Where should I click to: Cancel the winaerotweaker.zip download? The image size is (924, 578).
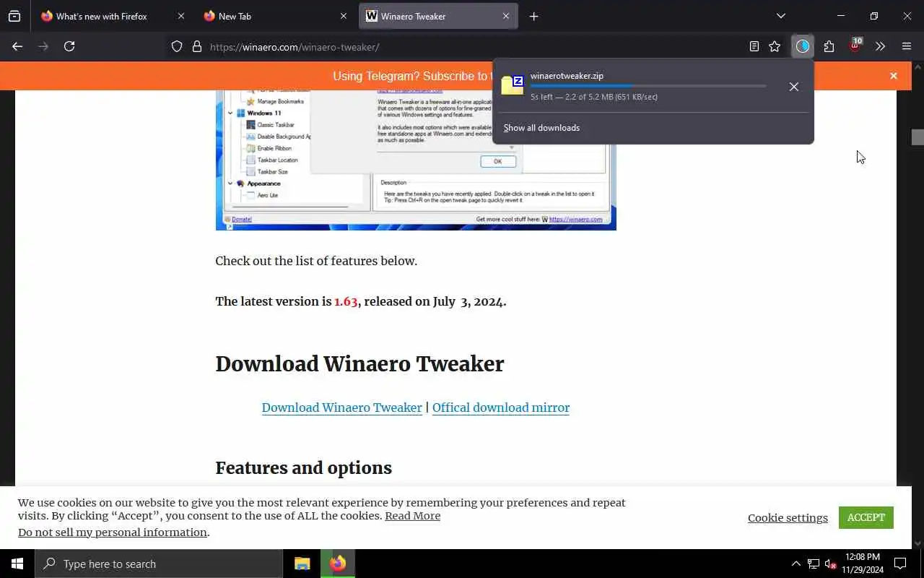793,87
